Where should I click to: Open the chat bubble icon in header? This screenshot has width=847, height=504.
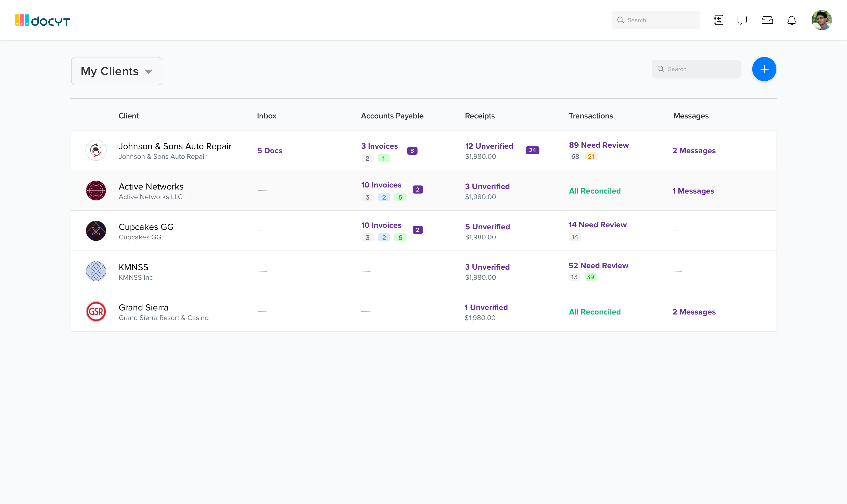(x=742, y=20)
